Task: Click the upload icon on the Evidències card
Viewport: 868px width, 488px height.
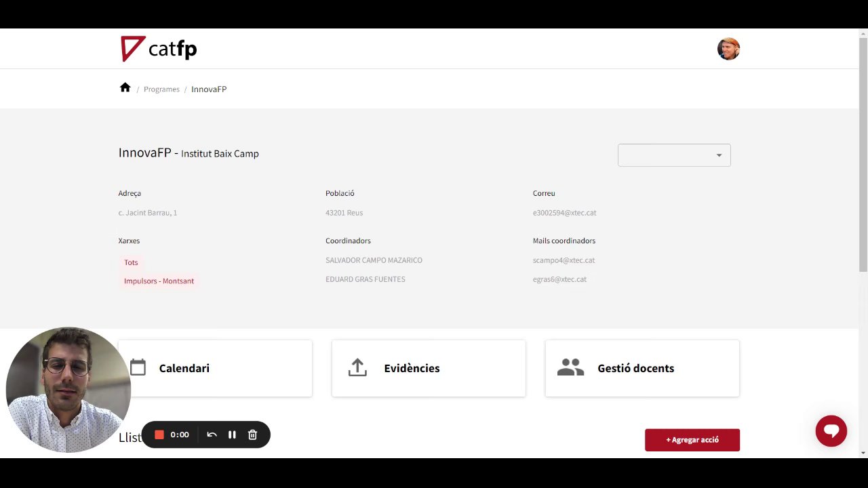Action: [x=357, y=367]
